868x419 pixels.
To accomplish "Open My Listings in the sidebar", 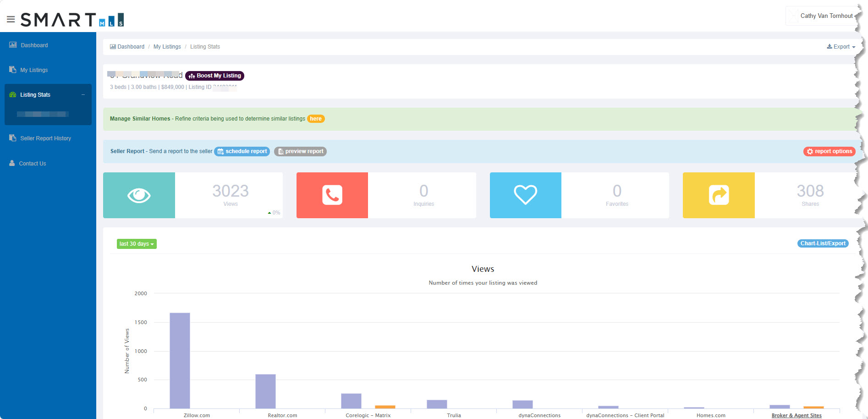I will 34,70.
